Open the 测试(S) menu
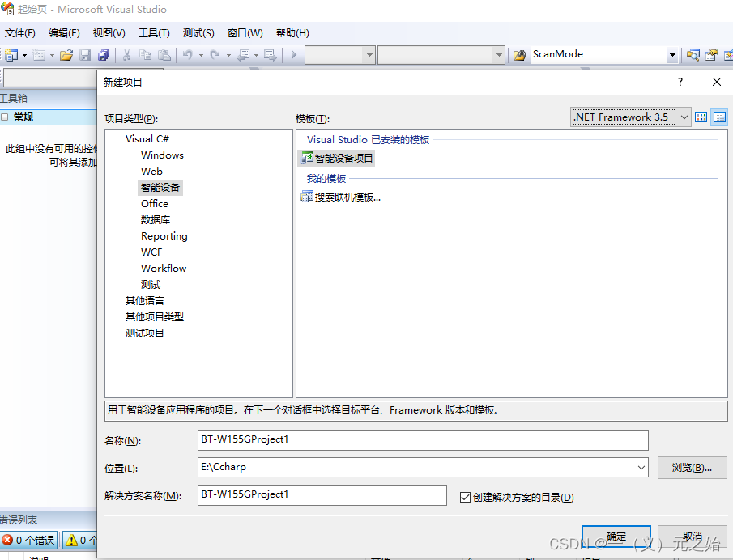The width and height of the screenshot is (733, 560). tap(198, 33)
